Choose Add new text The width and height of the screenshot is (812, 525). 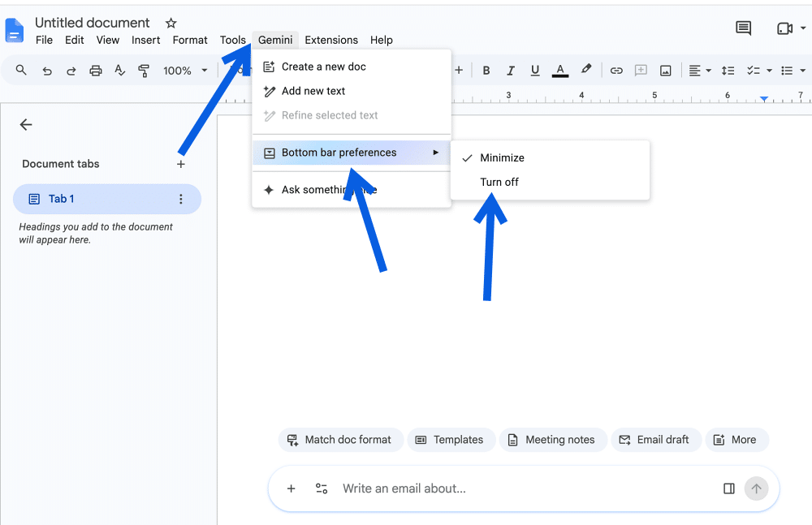(352, 91)
